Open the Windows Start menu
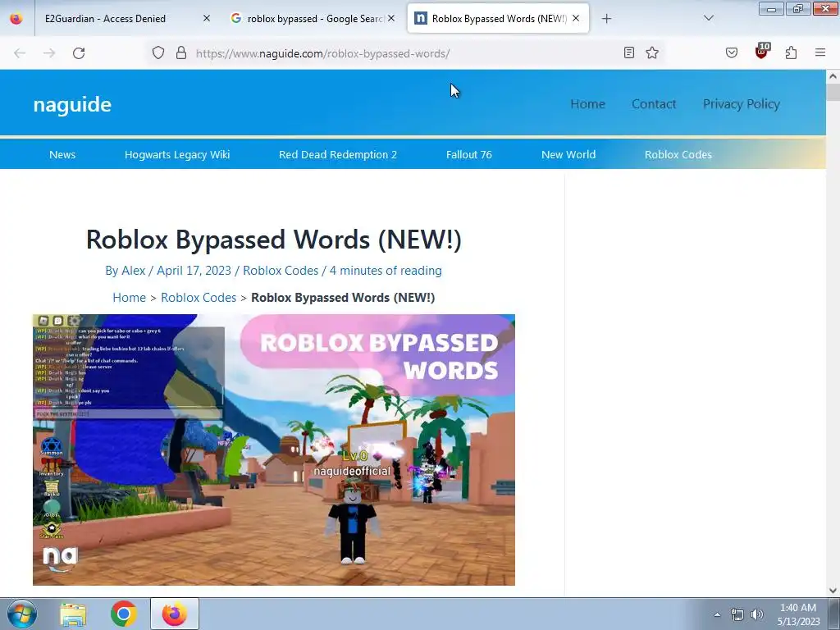The width and height of the screenshot is (840, 630). pyautogui.click(x=21, y=614)
